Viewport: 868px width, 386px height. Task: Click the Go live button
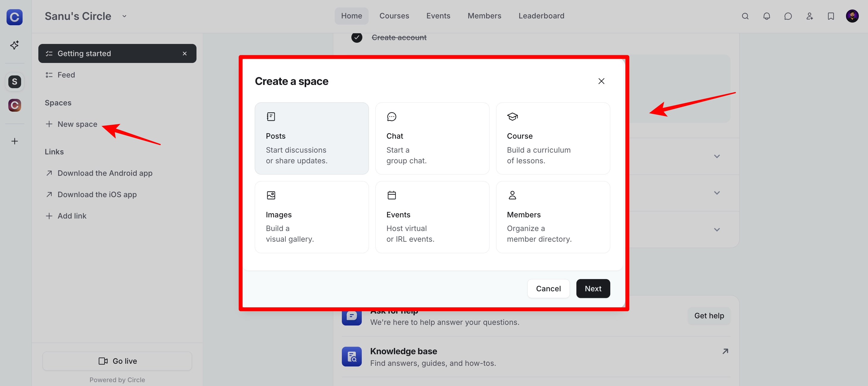pyautogui.click(x=117, y=361)
